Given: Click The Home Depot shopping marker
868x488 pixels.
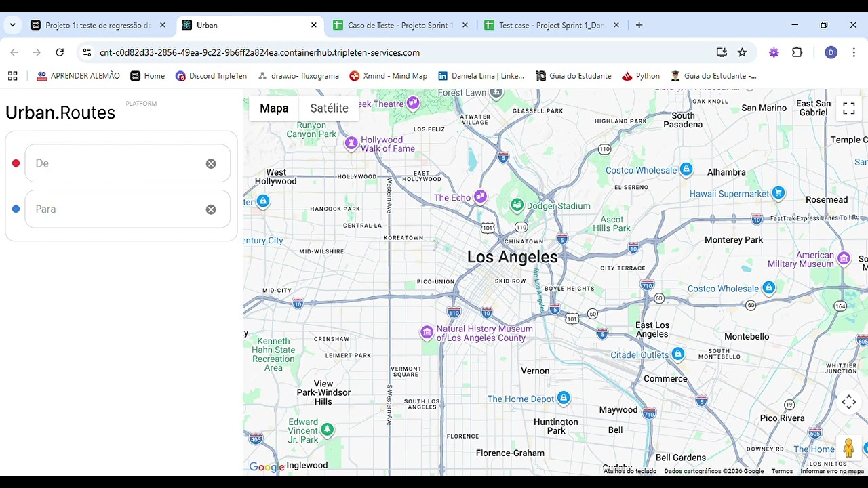Looking at the screenshot, I should (564, 398).
